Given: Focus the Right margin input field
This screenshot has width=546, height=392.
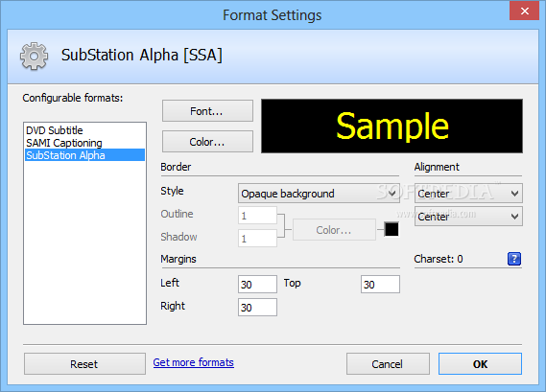Looking at the screenshot, I should (x=257, y=307).
